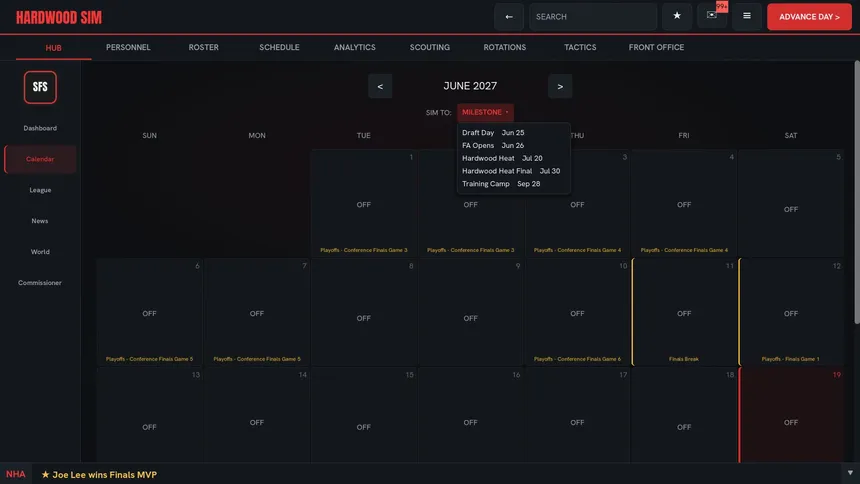860x484 pixels.
Task: Open the hamburger menu icon
Action: click(x=746, y=16)
